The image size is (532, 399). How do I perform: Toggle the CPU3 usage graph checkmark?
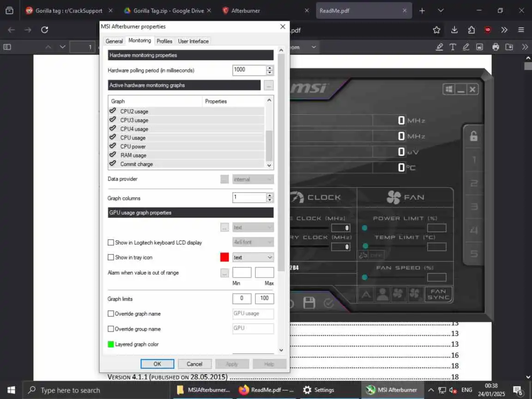tap(113, 120)
